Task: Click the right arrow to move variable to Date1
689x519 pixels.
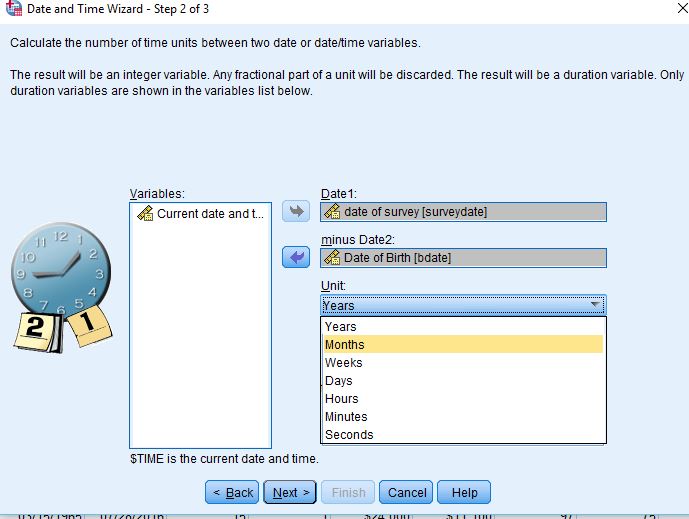Action: coord(296,211)
